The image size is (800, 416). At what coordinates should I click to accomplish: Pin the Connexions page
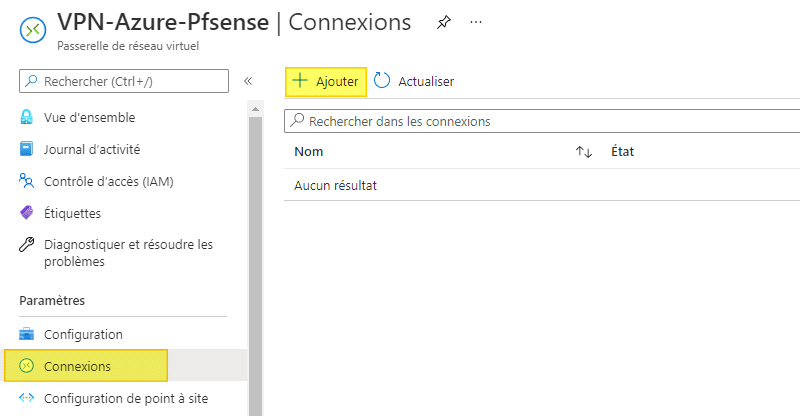pos(444,22)
